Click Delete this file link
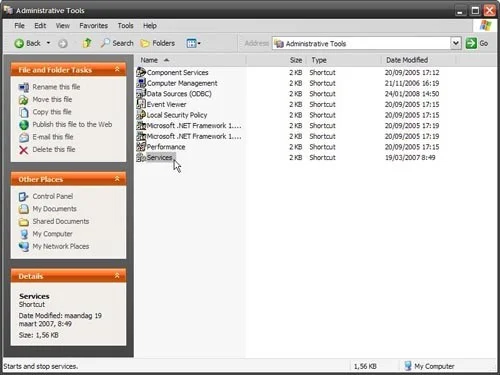This screenshot has width=500, height=375. (54, 149)
